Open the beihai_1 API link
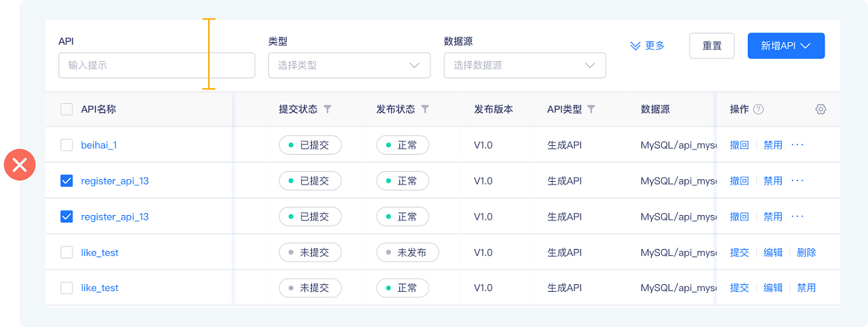This screenshot has width=868, height=327. pos(99,145)
